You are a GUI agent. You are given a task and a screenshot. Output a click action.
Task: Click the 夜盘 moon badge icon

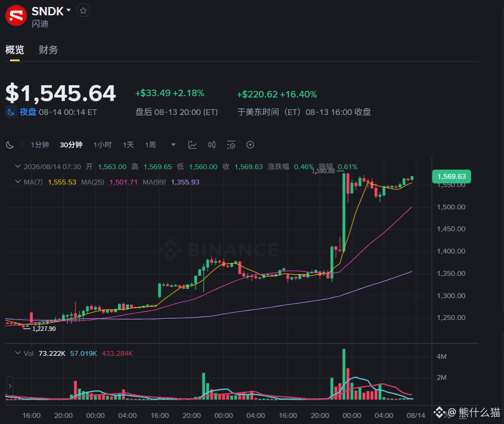coord(11,112)
